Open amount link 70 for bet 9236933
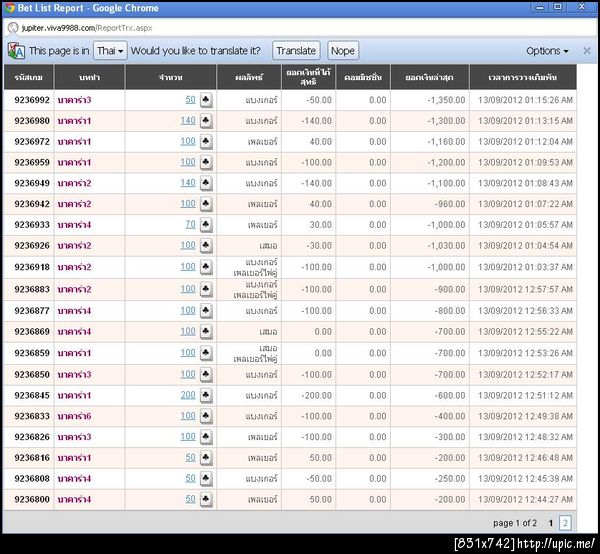 pyautogui.click(x=191, y=224)
